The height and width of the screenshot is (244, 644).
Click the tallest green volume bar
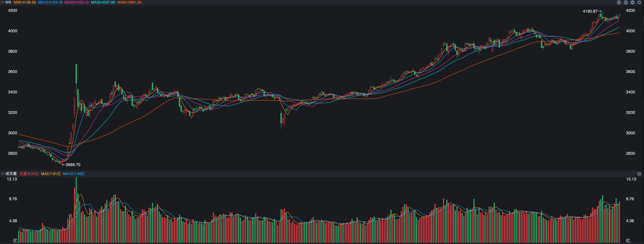[76, 210]
